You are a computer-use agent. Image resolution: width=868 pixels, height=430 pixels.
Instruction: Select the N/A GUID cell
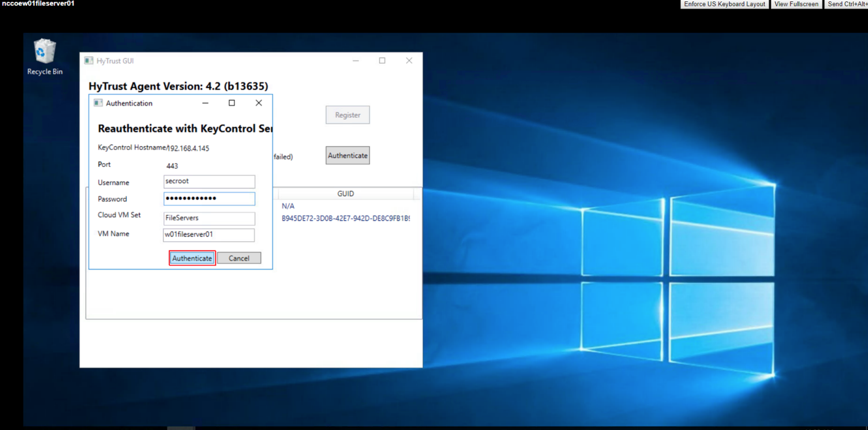click(288, 206)
